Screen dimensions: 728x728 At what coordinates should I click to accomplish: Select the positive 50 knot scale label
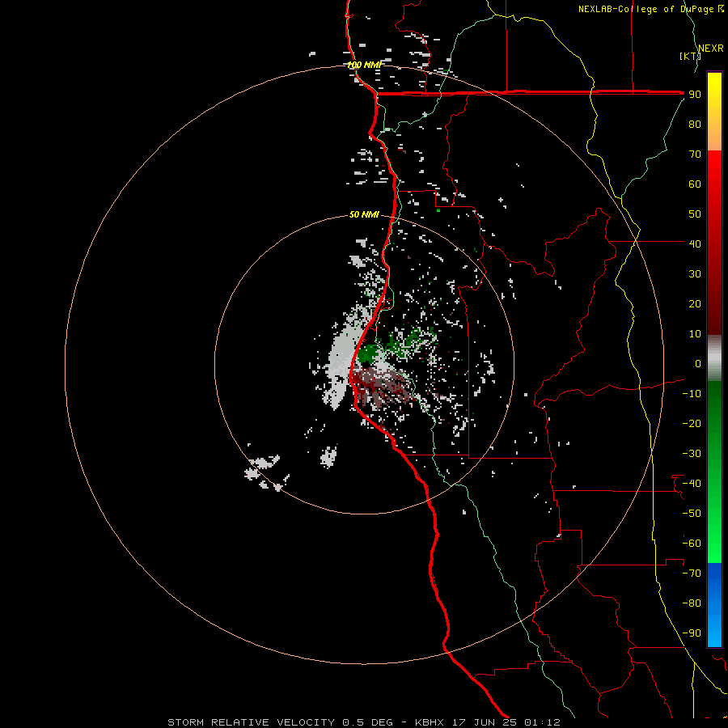click(695, 214)
